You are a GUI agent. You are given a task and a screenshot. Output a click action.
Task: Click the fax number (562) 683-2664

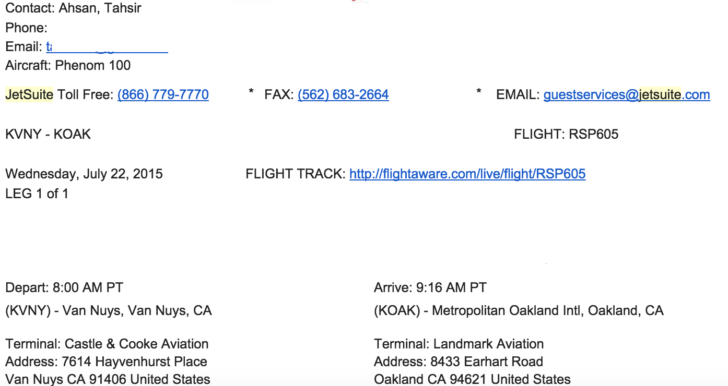click(x=343, y=95)
